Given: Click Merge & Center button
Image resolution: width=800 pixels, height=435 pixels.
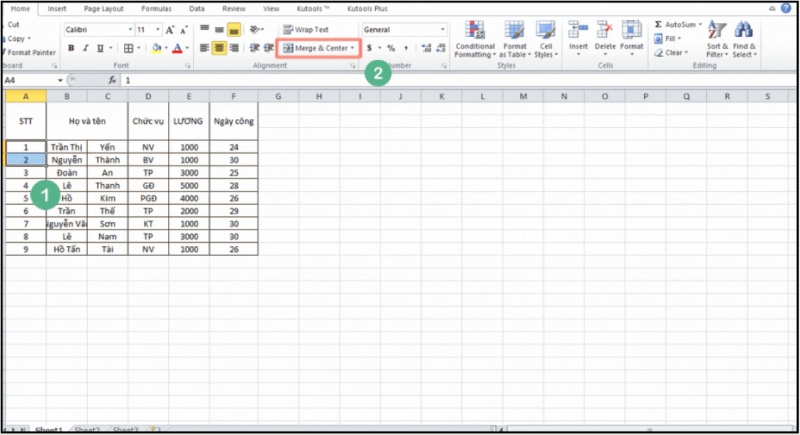Looking at the screenshot, I should click(x=315, y=48).
